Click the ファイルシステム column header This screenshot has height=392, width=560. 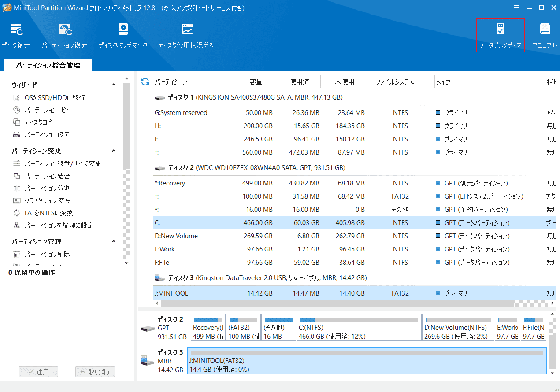point(395,82)
